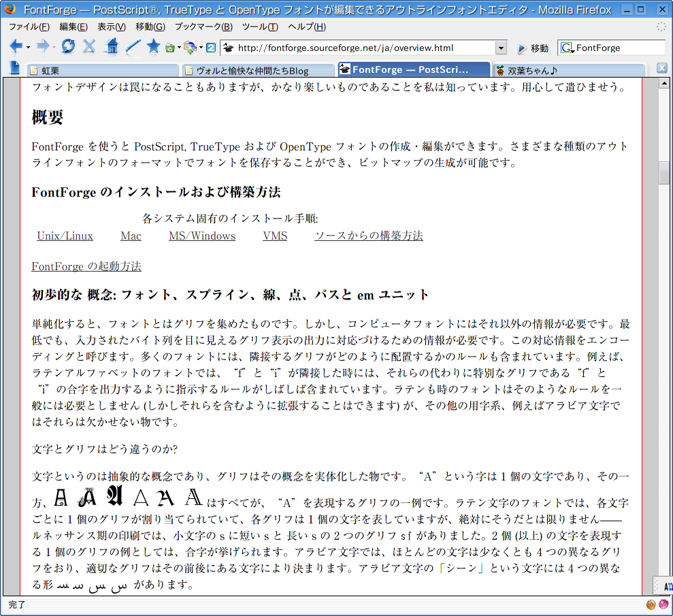This screenshot has width=673, height=616.
Task: Click the Stop loading X icon
Action: [89, 46]
